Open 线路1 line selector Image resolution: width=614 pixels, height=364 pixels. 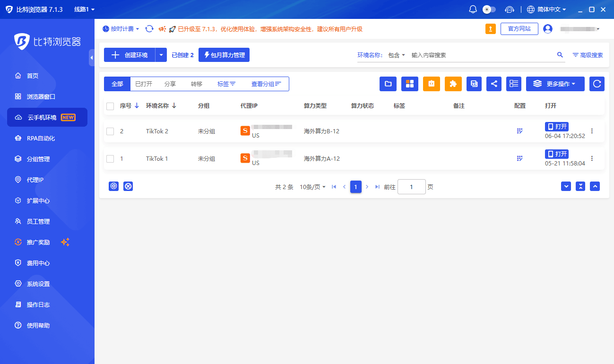[x=85, y=9]
